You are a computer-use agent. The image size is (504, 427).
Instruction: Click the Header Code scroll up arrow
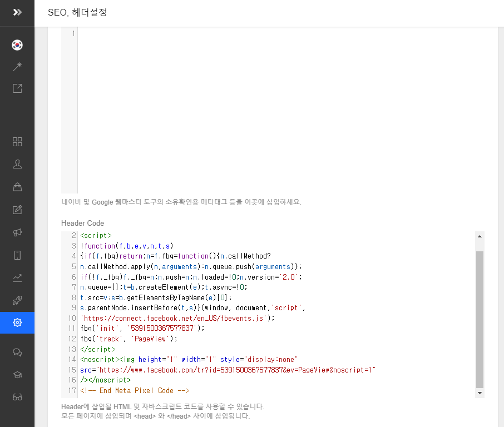point(480,236)
